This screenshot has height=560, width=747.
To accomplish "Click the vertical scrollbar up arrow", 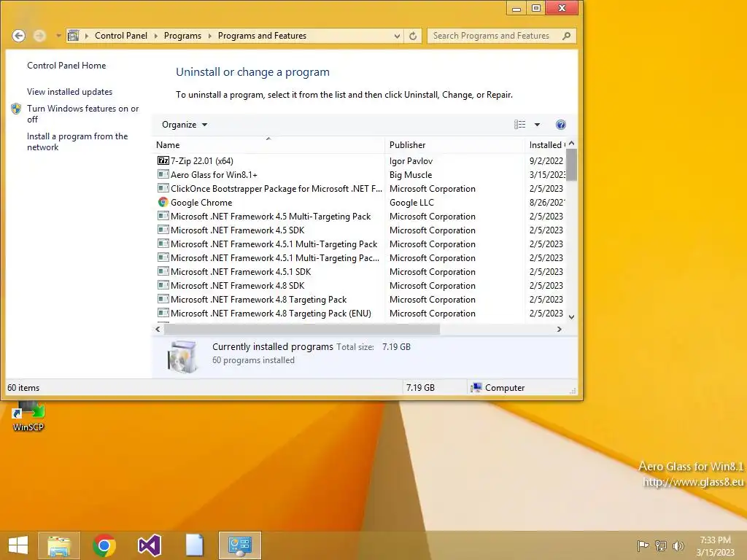I will pos(572,144).
